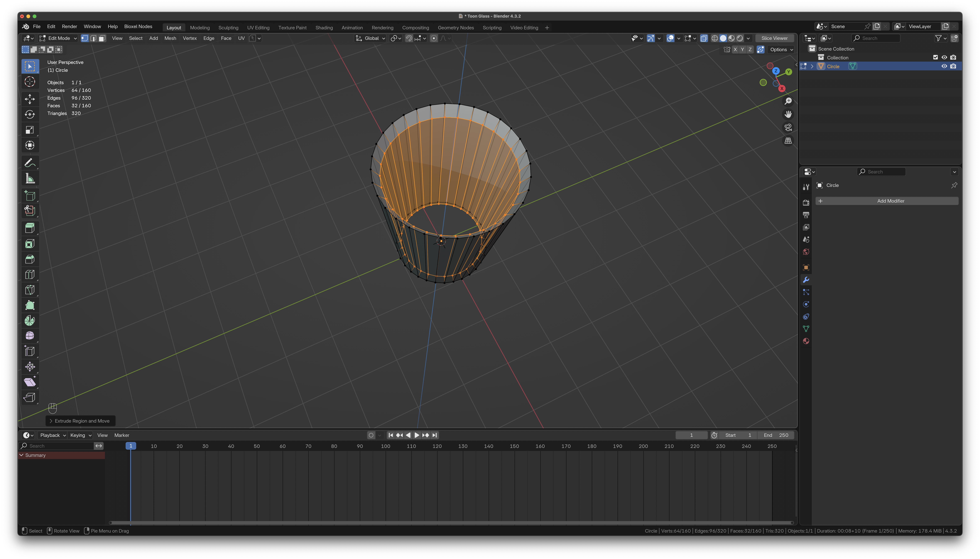
Task: Activate the Move tool
Action: coord(30,99)
